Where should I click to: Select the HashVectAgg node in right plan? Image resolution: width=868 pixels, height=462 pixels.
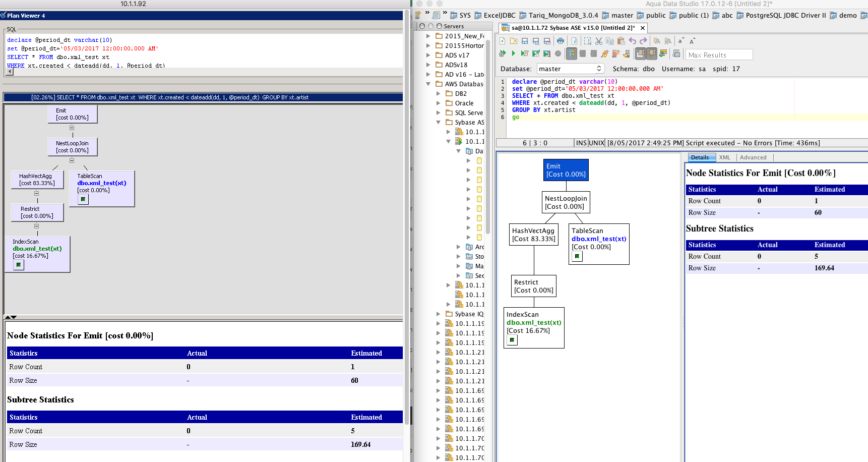tap(533, 235)
